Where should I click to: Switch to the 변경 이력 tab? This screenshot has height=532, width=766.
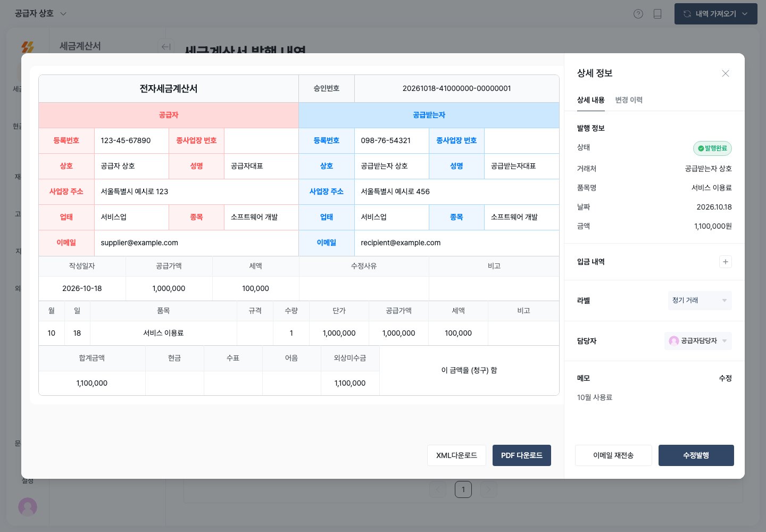tap(629, 100)
